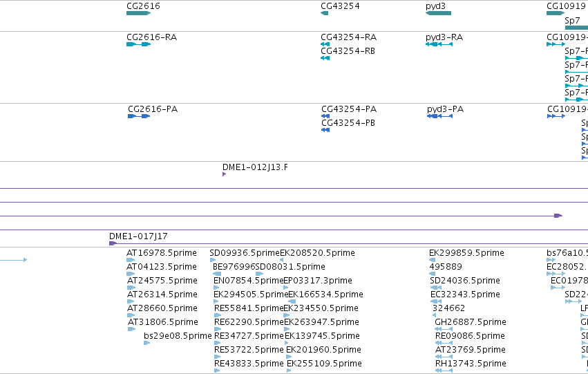This screenshot has width=588, height=374.
Task: Click EST AT16978.5prime
Action: coord(161,253)
